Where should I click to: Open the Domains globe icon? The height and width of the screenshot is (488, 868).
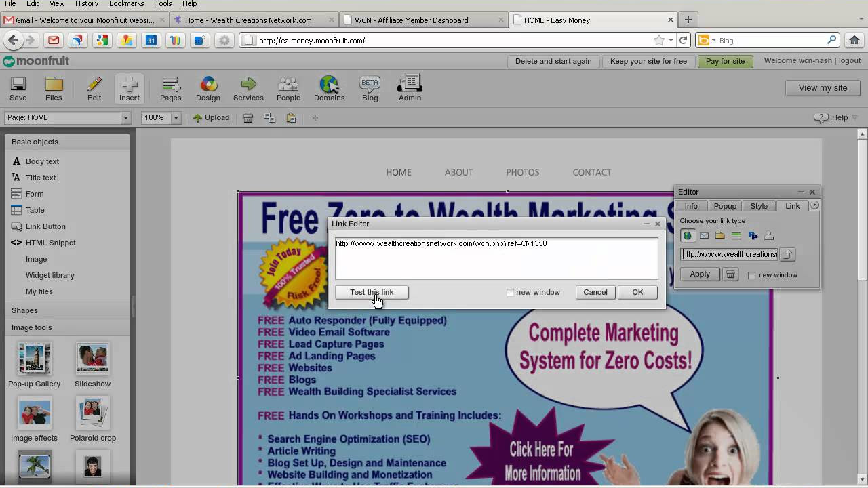pyautogui.click(x=329, y=89)
